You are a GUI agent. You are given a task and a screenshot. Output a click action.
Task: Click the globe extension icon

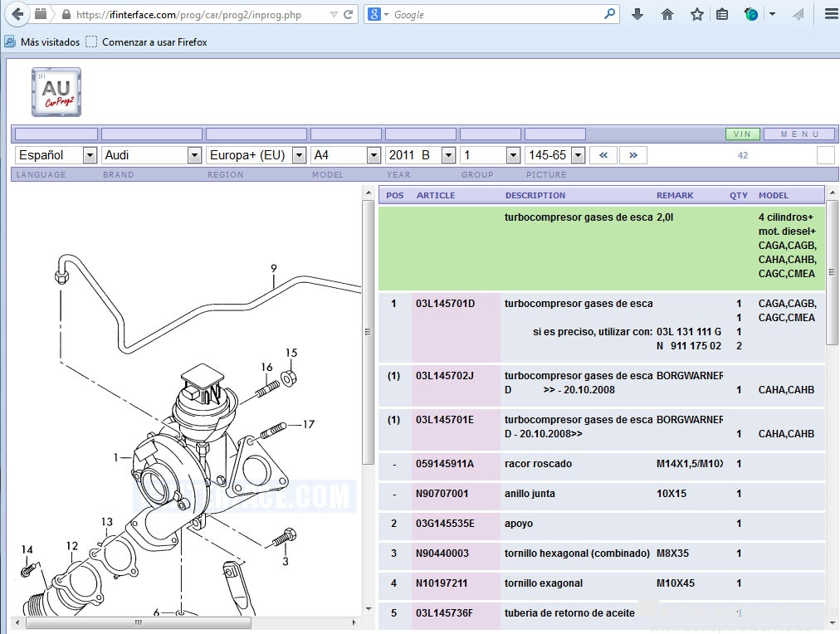(x=751, y=14)
